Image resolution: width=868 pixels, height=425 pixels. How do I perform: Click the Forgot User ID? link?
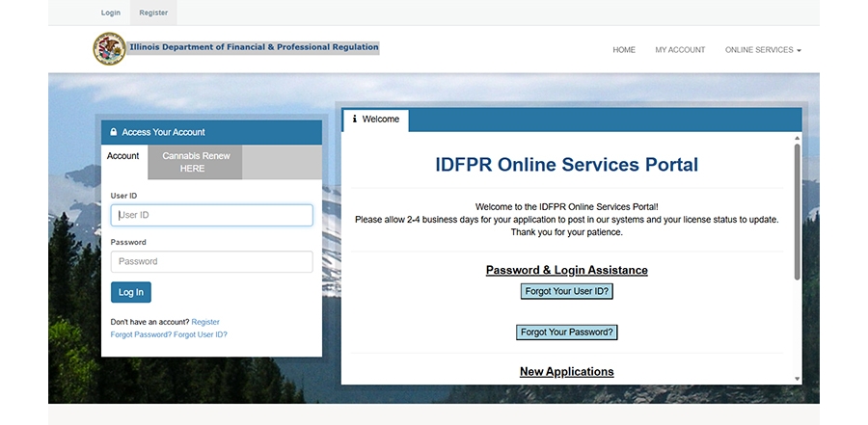tap(201, 334)
